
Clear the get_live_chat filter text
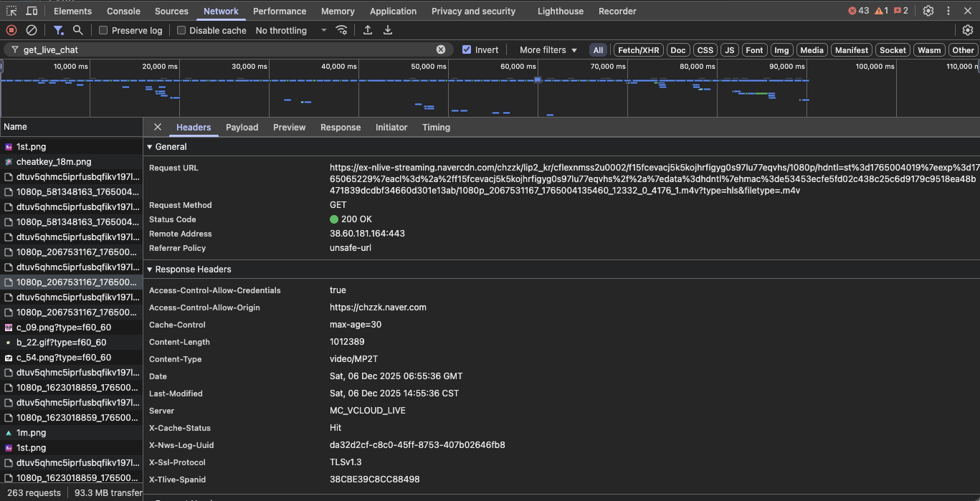(441, 49)
